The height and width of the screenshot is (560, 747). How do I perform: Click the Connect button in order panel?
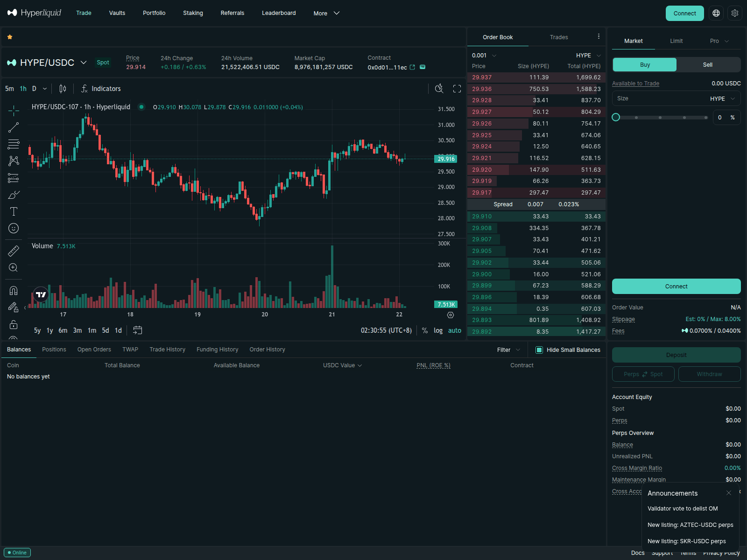[x=676, y=287]
